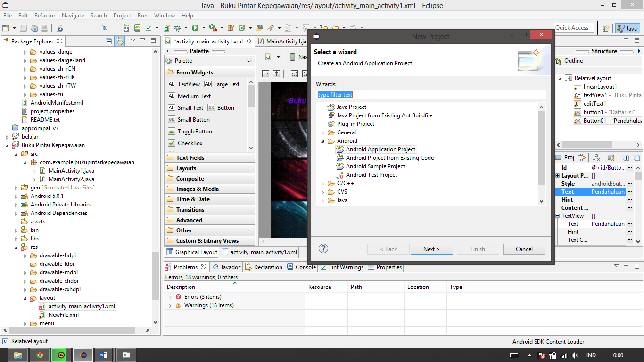Click the Java perspective button

(627, 28)
